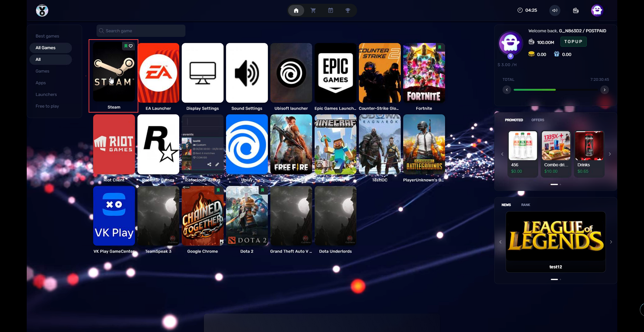Switch to the Offers tab

[x=537, y=120]
